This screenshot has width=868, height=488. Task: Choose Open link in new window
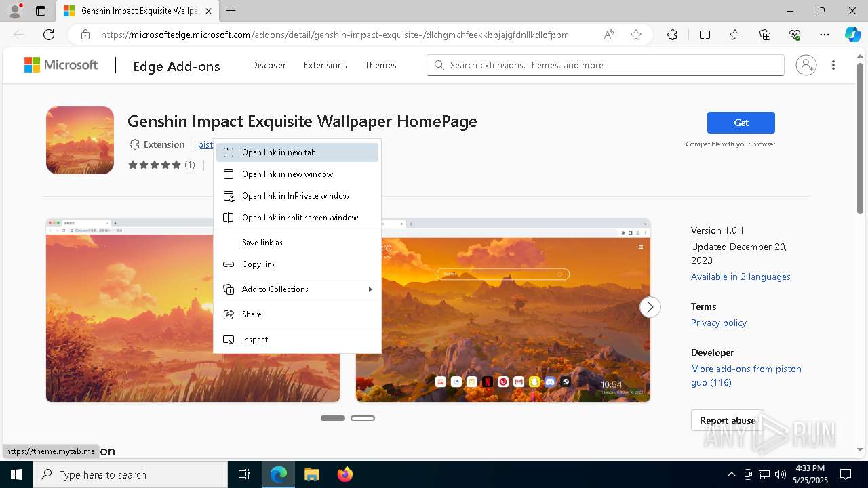[297, 174]
